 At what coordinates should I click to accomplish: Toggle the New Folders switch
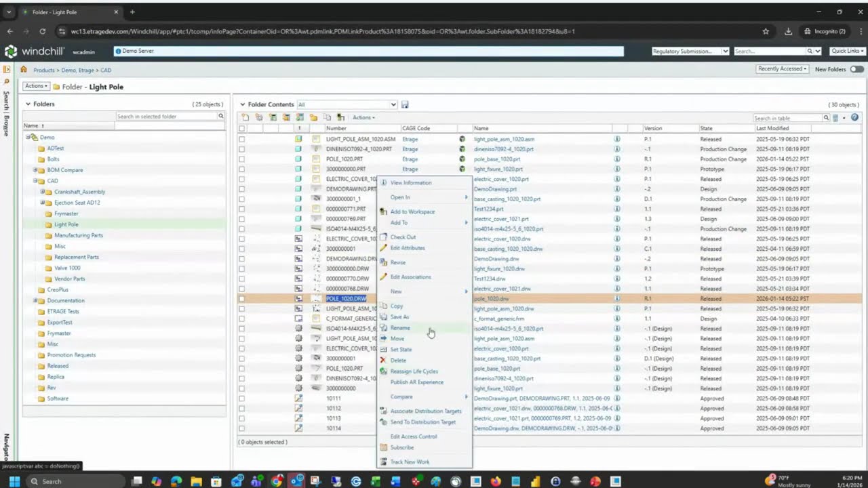click(x=857, y=69)
